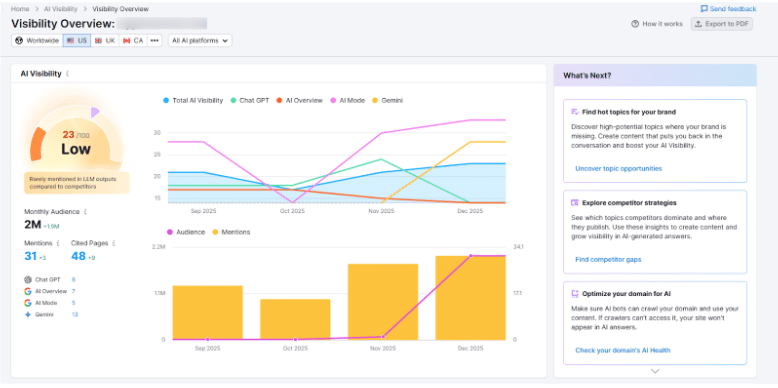This screenshot has width=778, height=388.
Task: Select the CA region tab
Action: [133, 41]
